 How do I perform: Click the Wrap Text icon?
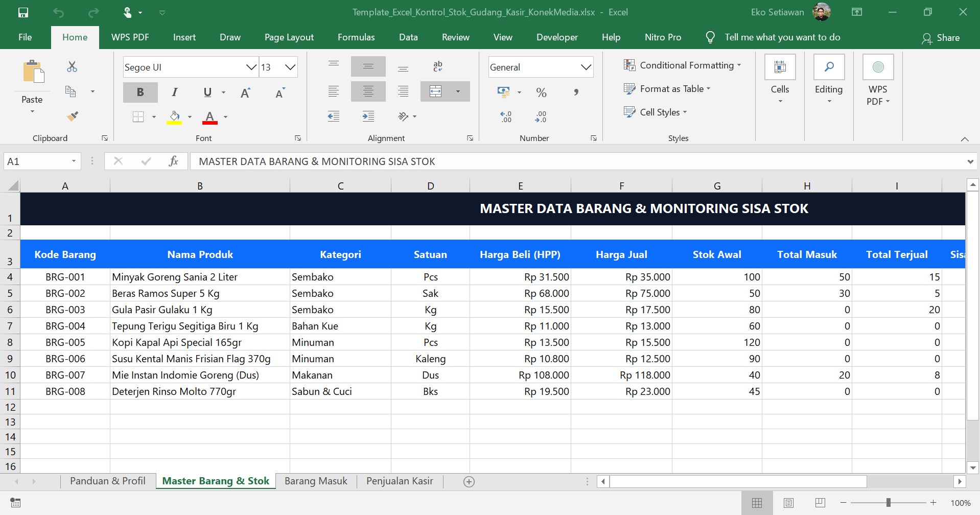click(438, 66)
